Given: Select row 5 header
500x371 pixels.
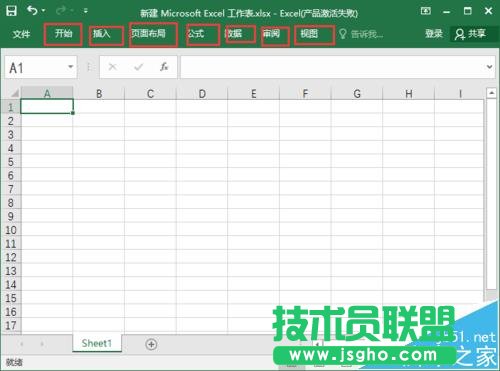Looking at the screenshot, I should (11, 162).
